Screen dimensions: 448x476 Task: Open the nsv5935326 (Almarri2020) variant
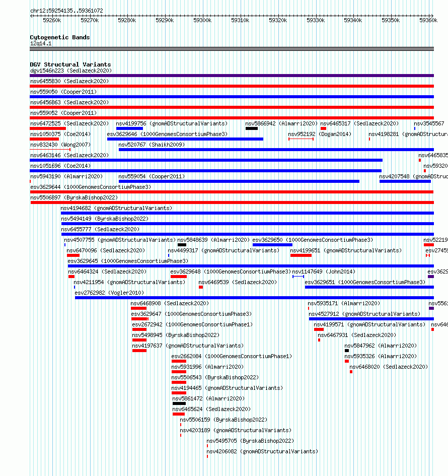tap(381, 357)
